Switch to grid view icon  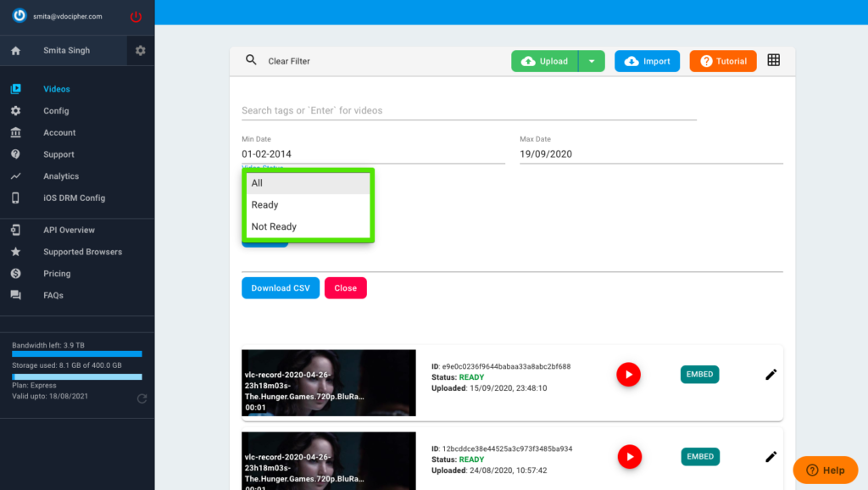click(773, 60)
